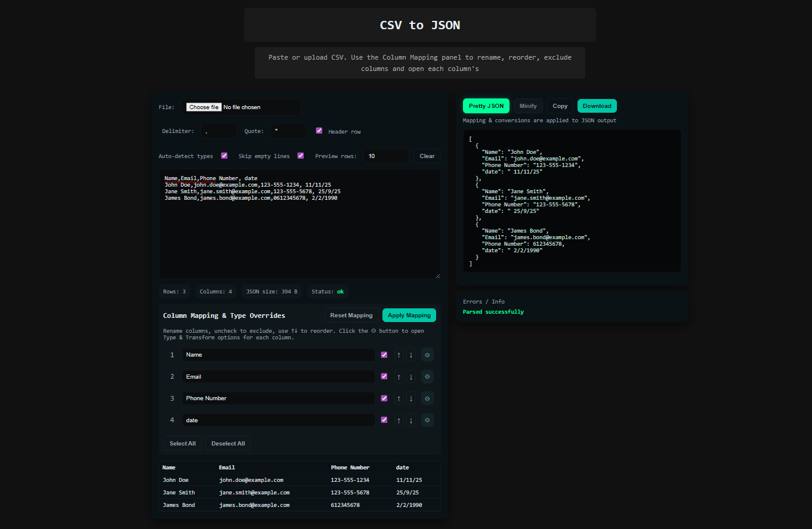Screen dimensions: 812x529
Task: Open Type & Transform options for the date column
Action: coord(427,420)
